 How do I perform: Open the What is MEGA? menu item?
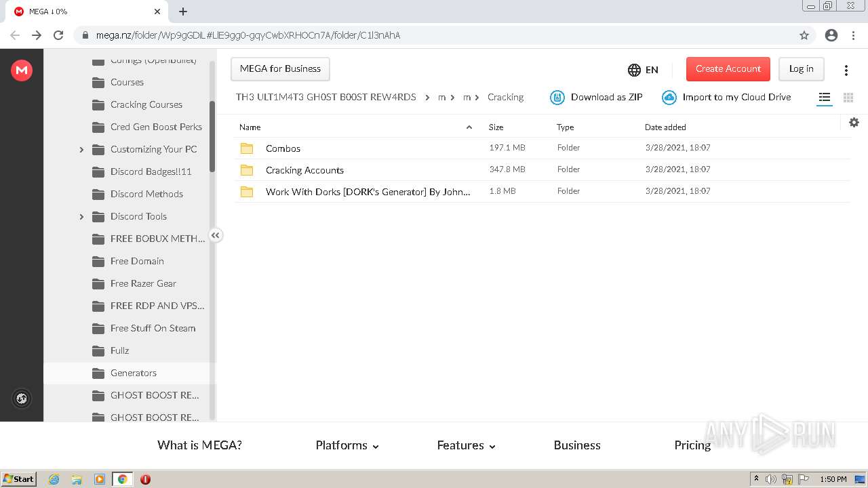pos(199,445)
